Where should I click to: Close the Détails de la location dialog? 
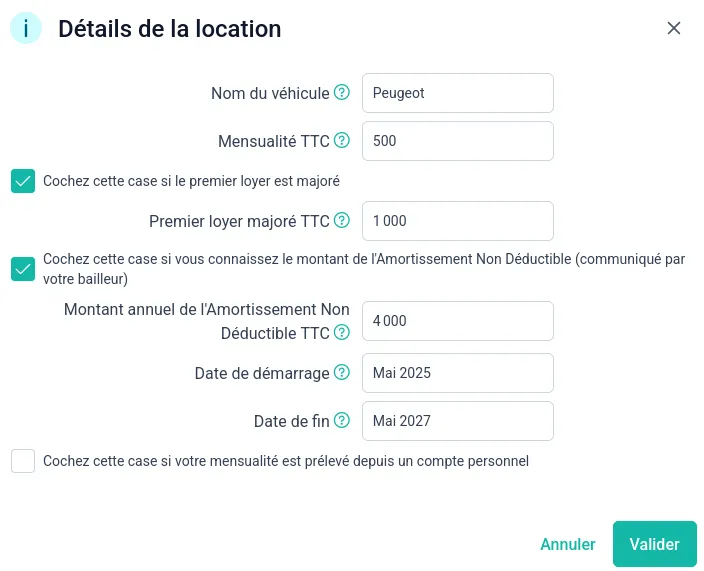(674, 28)
